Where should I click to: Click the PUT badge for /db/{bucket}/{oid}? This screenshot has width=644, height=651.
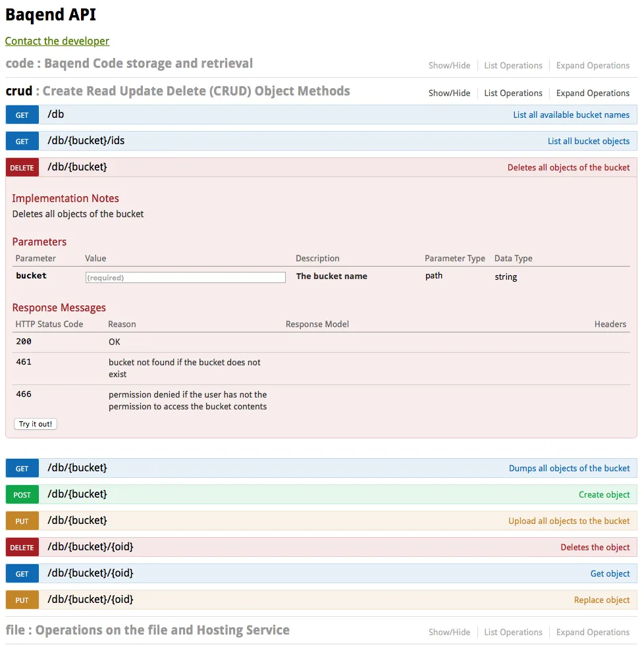pos(22,600)
